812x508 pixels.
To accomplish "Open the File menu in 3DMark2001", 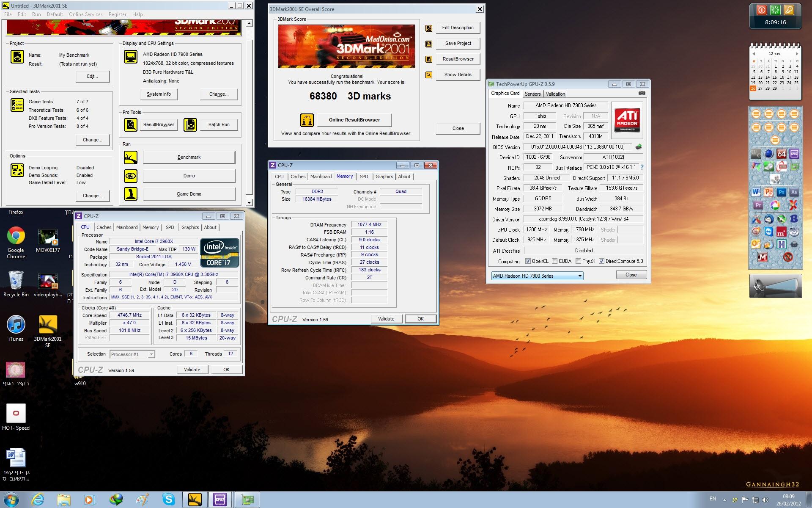I will coord(8,14).
